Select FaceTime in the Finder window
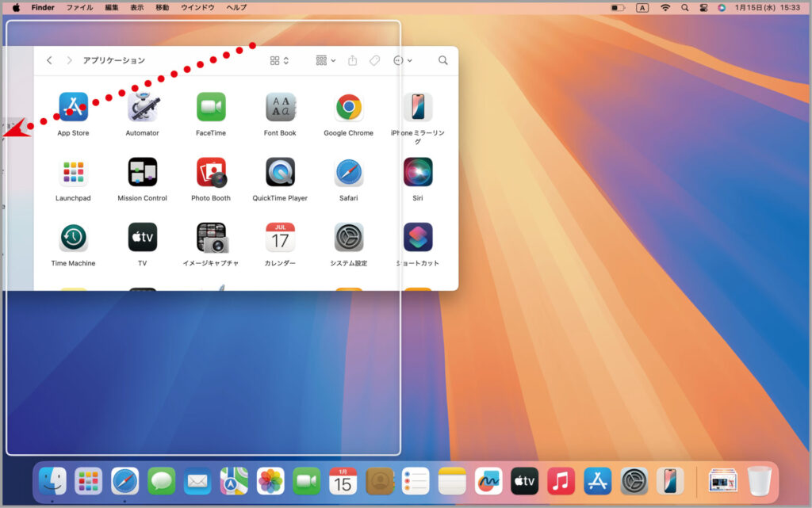The width and height of the screenshot is (812, 508). pos(211,106)
